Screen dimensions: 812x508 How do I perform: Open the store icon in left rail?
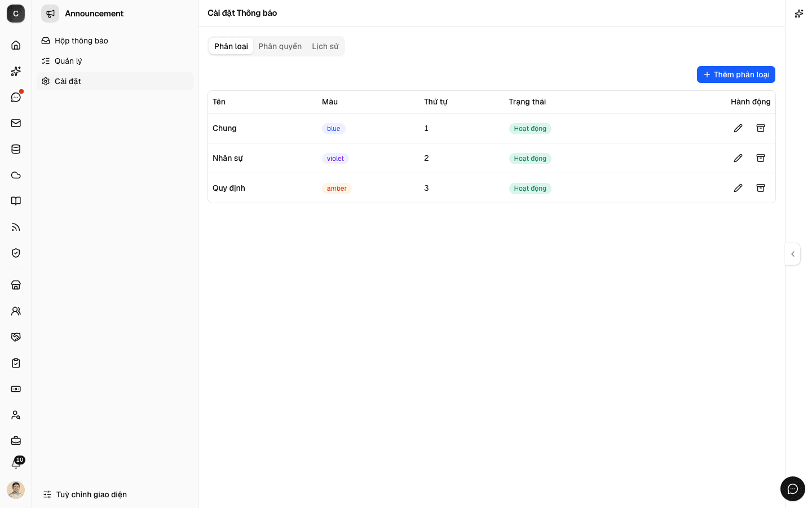pos(16,285)
